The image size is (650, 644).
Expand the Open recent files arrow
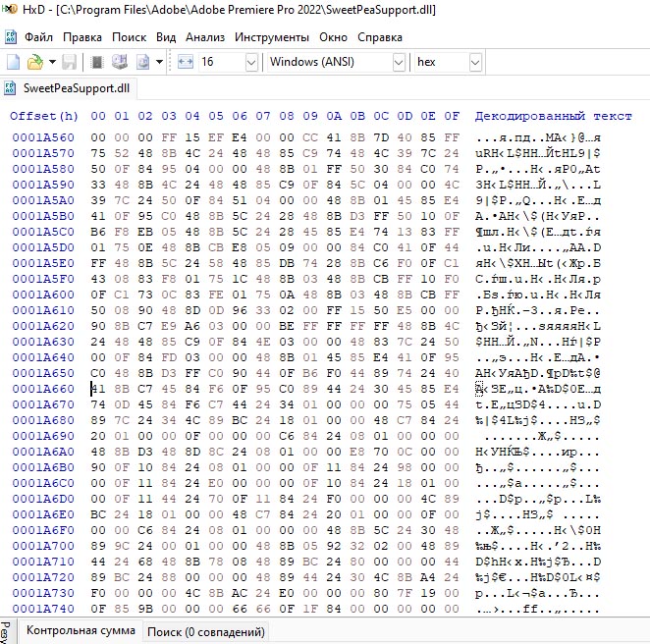click(x=52, y=62)
